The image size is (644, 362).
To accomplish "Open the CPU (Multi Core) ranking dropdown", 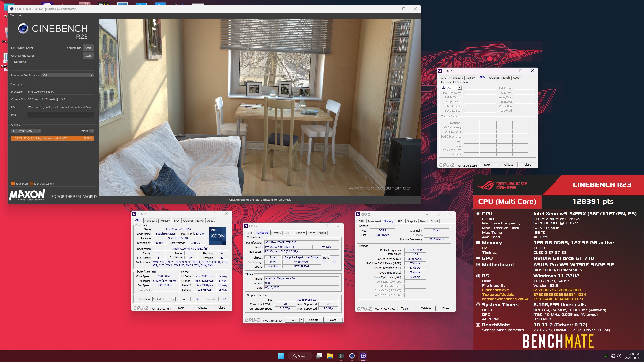I will 26,131.
